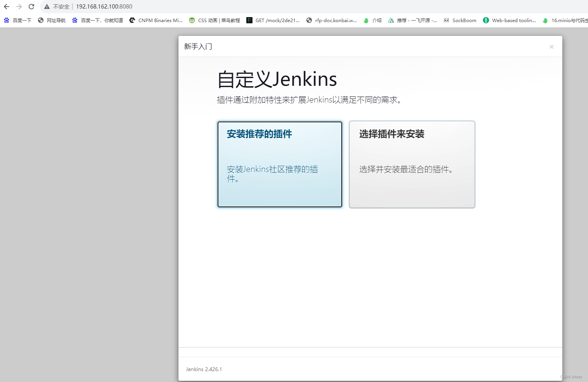This screenshot has height=382, width=588.
Task: Open the Web-based toolin... bookmark
Action: point(510,20)
